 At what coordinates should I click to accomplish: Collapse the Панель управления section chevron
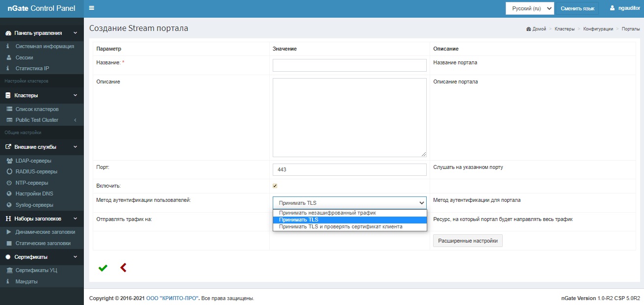point(75,33)
